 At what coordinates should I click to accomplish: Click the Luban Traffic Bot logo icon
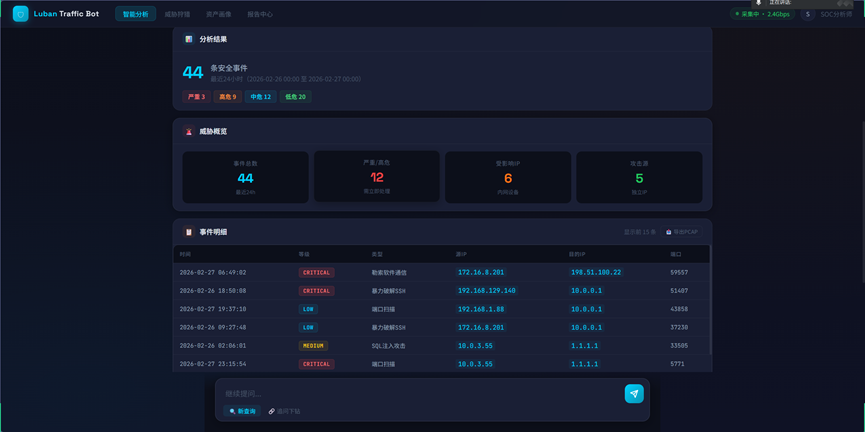pyautogui.click(x=20, y=14)
